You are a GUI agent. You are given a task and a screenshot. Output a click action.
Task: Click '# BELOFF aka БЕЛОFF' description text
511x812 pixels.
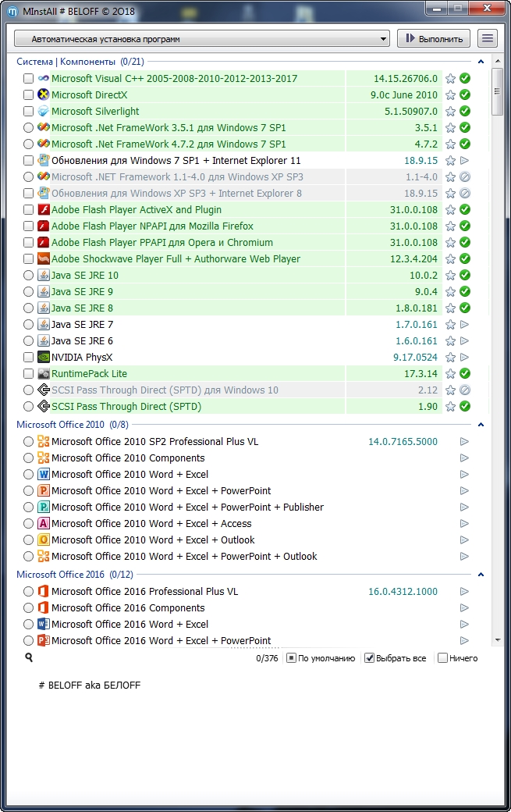(90, 686)
